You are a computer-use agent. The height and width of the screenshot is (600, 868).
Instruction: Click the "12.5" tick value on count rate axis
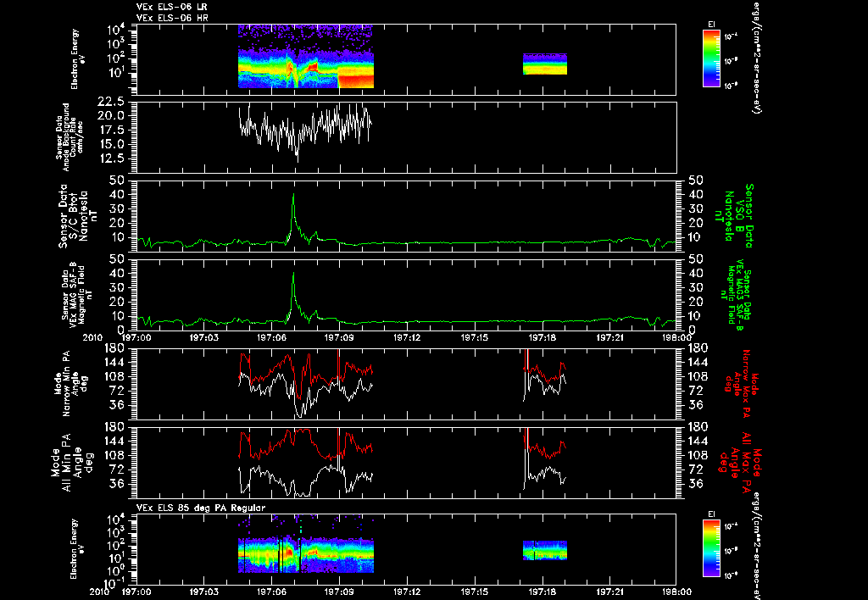[x=112, y=158]
